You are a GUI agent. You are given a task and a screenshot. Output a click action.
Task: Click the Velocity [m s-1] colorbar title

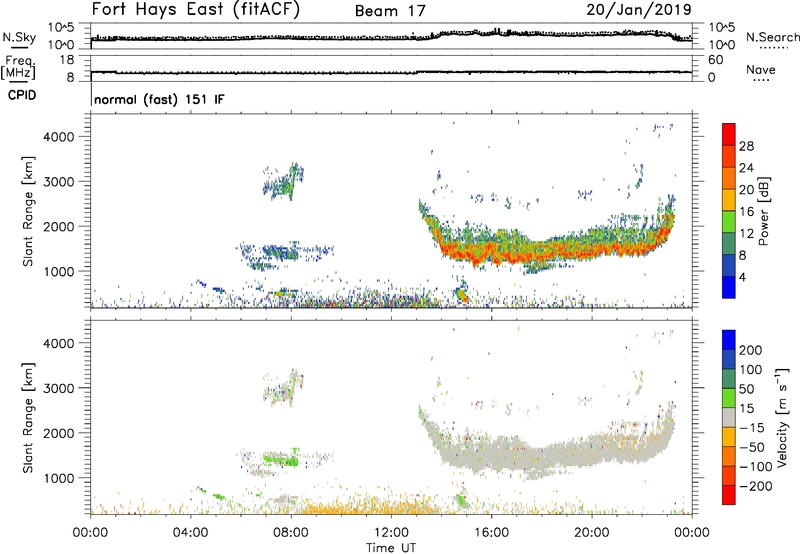point(782,417)
